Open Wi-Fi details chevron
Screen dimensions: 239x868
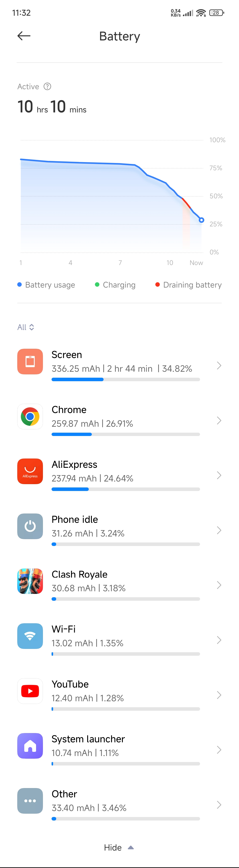tap(219, 640)
